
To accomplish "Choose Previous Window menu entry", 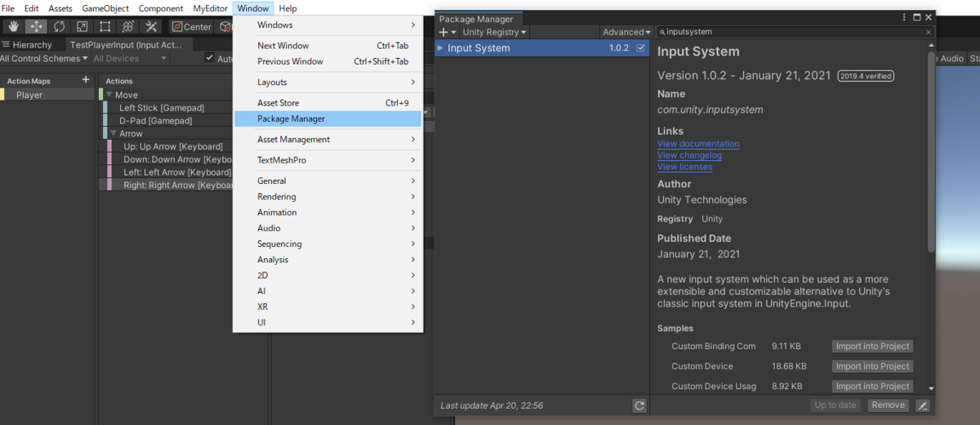I will point(327,61).
